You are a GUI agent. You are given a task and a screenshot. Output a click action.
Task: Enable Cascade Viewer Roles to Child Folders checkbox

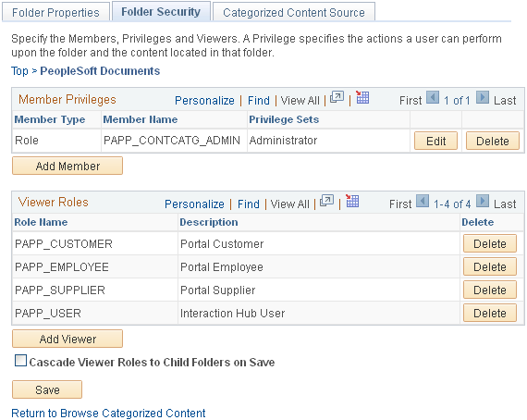click(x=21, y=361)
